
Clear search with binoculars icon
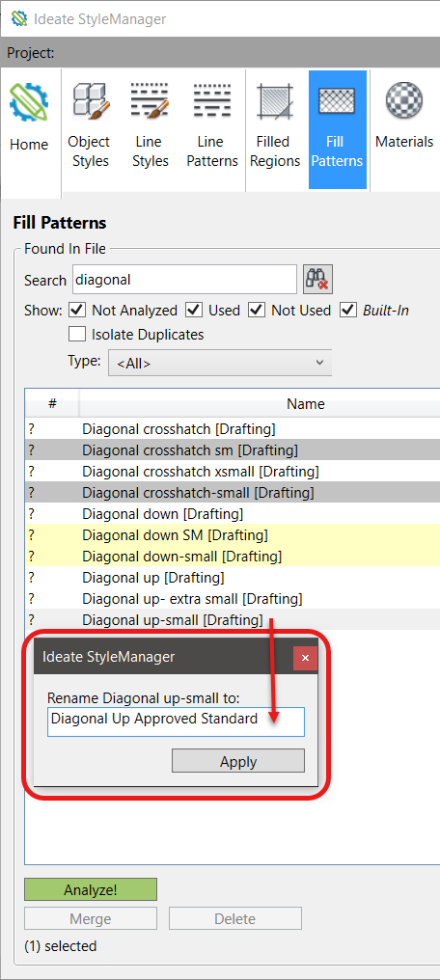pyautogui.click(x=318, y=280)
